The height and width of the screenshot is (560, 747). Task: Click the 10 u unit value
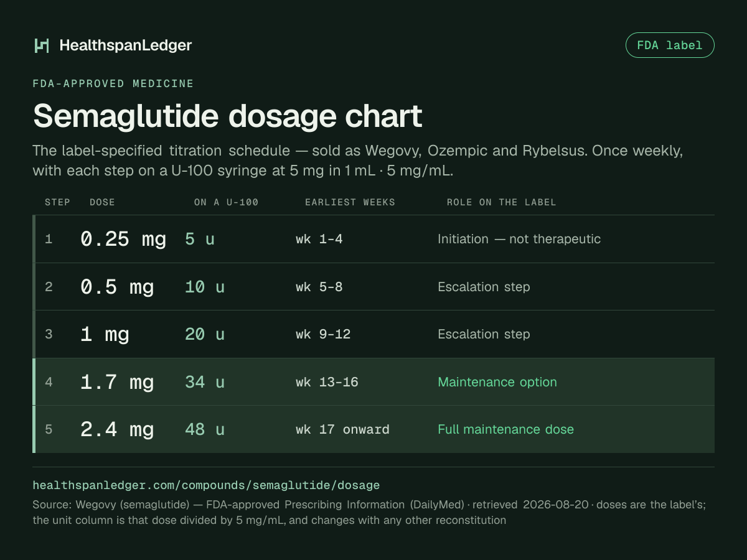tap(205, 287)
